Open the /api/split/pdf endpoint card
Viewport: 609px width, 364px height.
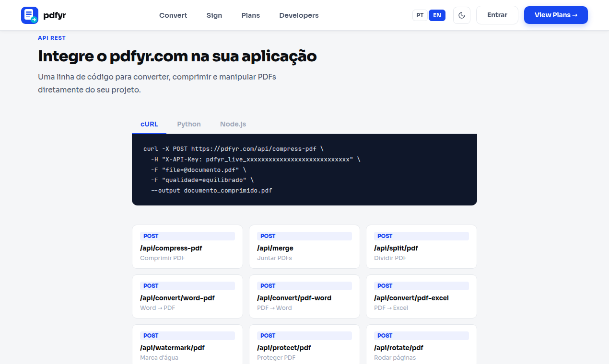click(422, 247)
